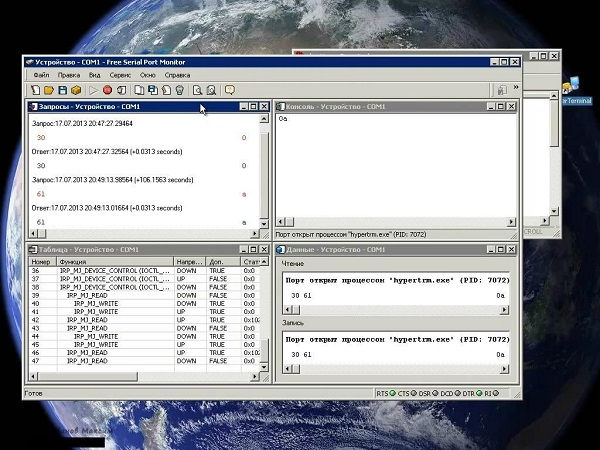Click the Запросы panel vertical scrollbar
The width and height of the screenshot is (600, 450).
pyautogui.click(x=266, y=170)
